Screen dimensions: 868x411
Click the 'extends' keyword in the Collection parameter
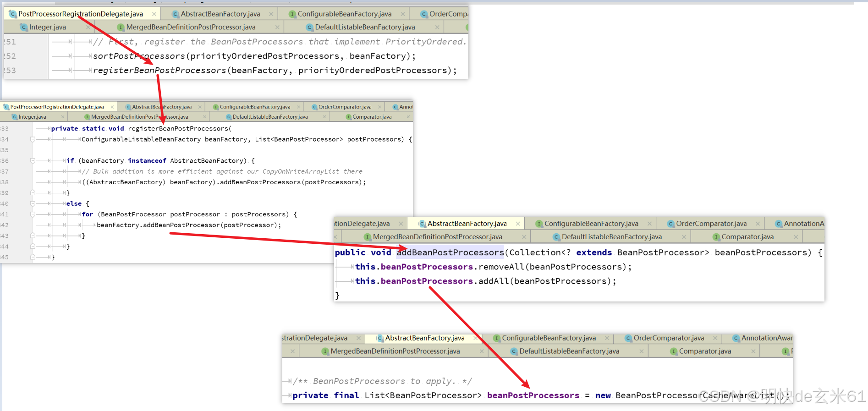[594, 252]
